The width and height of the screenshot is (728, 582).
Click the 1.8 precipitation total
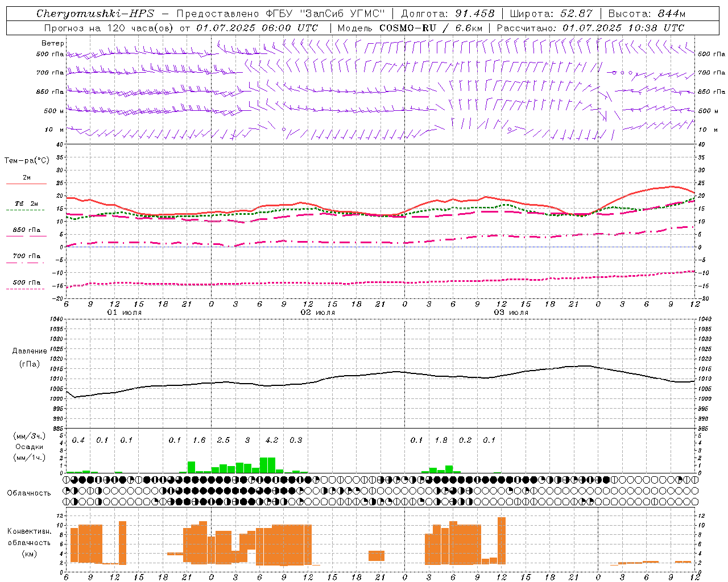click(441, 440)
